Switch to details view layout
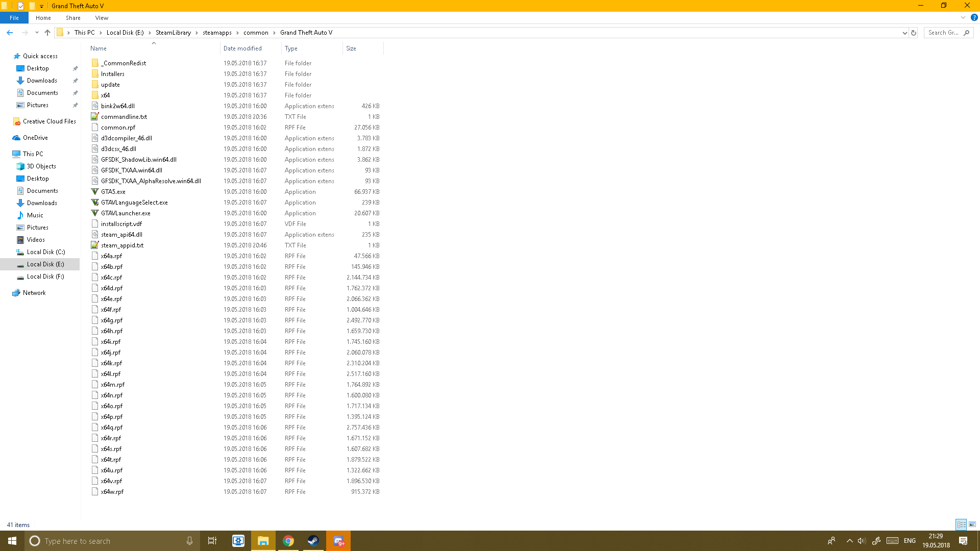980x551 pixels. (961, 524)
